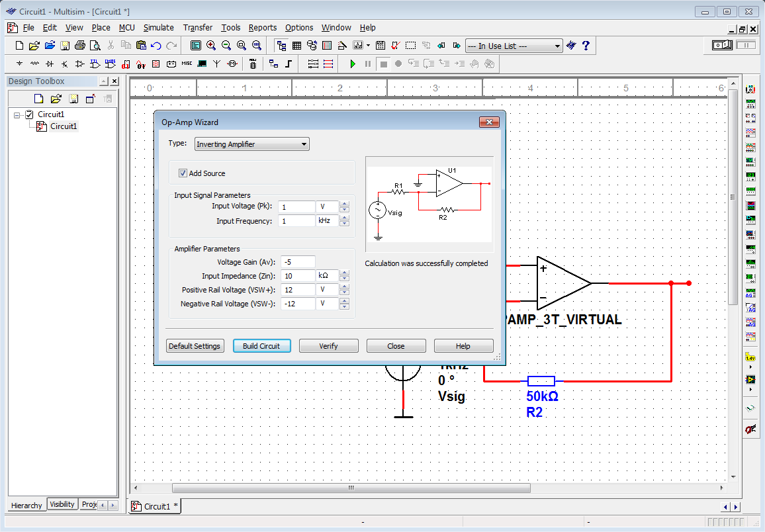Viewport: 765px width, 532px height.
Task: Click the Place Bus icon
Action: tap(289, 64)
